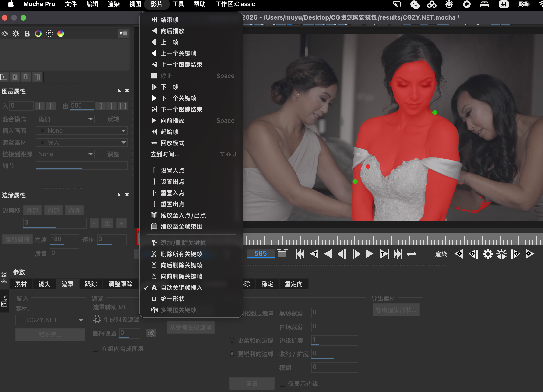Image resolution: width=543 pixels, height=392 pixels.
Task: Click the playback mode loop arrows icon
Action: pos(411,254)
